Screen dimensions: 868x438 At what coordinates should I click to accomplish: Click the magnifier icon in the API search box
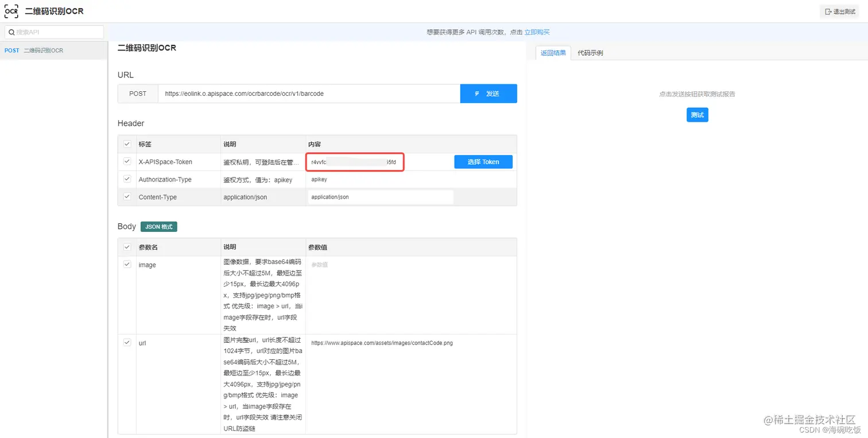(x=11, y=32)
